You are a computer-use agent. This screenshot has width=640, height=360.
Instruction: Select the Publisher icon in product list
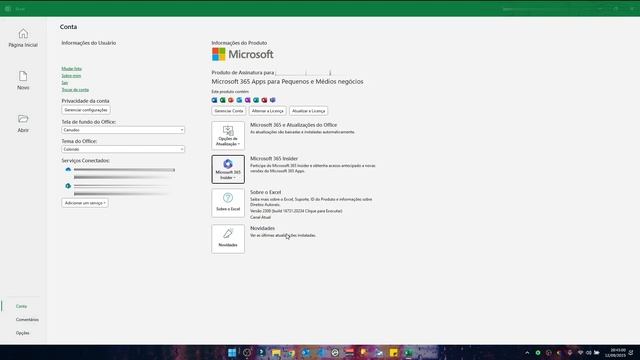(256, 100)
